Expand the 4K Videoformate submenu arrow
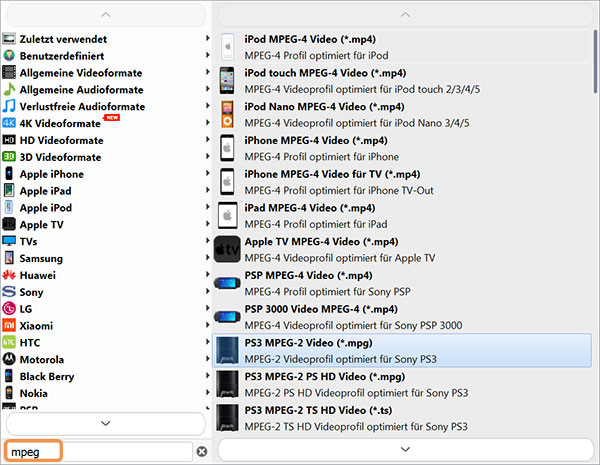 pos(207,122)
